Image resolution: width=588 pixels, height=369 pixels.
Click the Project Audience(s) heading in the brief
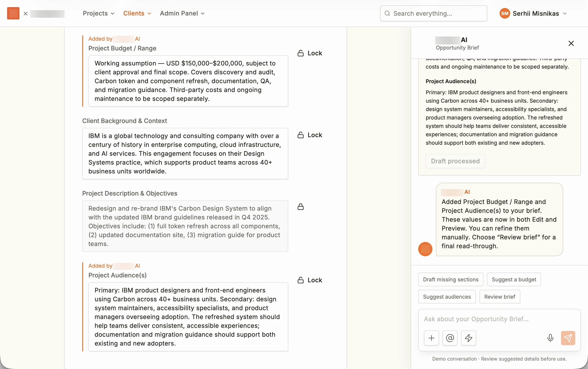pyautogui.click(x=118, y=275)
